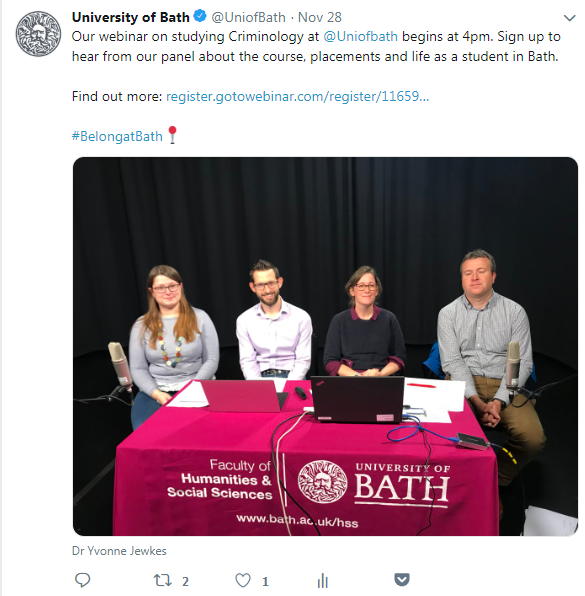585x596 pixels.
Task: Expand the tweet options chevron menu
Action: click(569, 18)
